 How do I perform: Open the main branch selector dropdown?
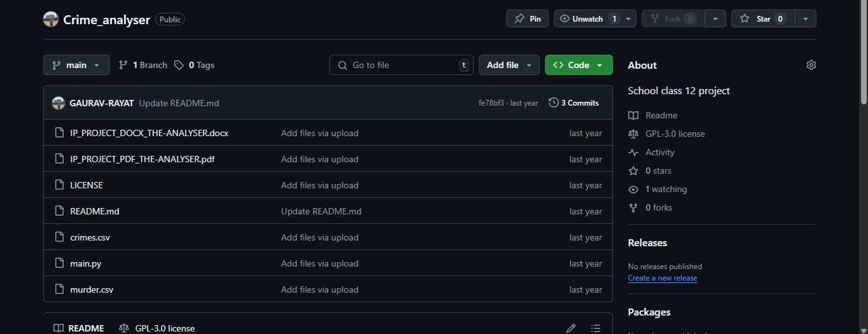76,65
